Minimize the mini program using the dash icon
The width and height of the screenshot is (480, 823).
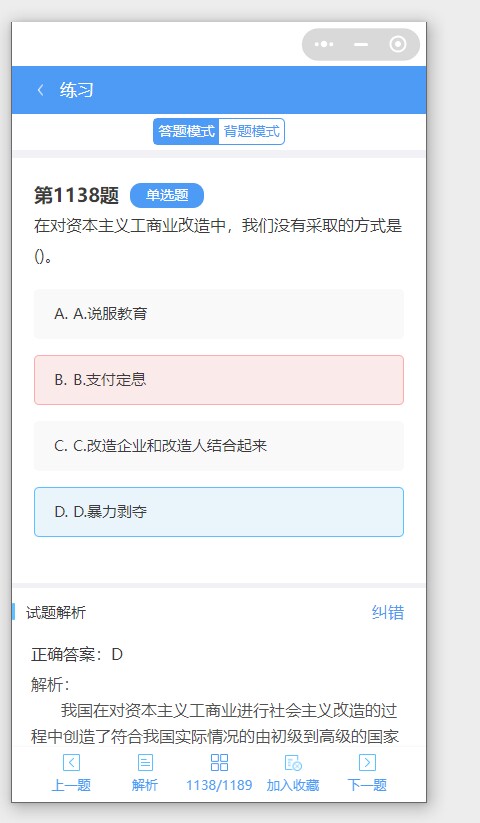tap(361, 45)
